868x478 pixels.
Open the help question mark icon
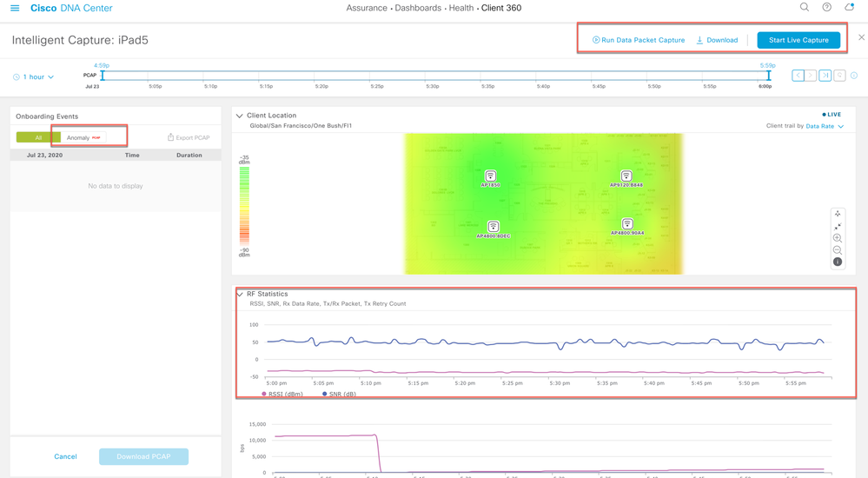pos(826,7)
